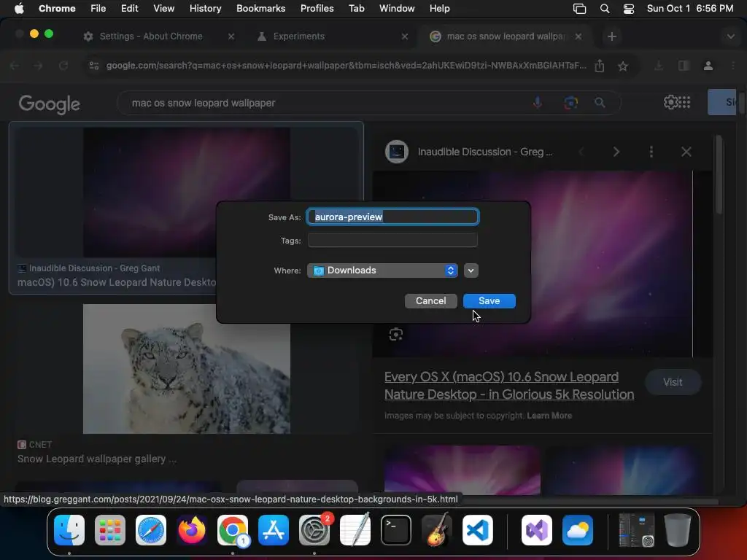Open System Settings in the Dock
Viewport: 747px width, 560px height.
pyautogui.click(x=314, y=530)
